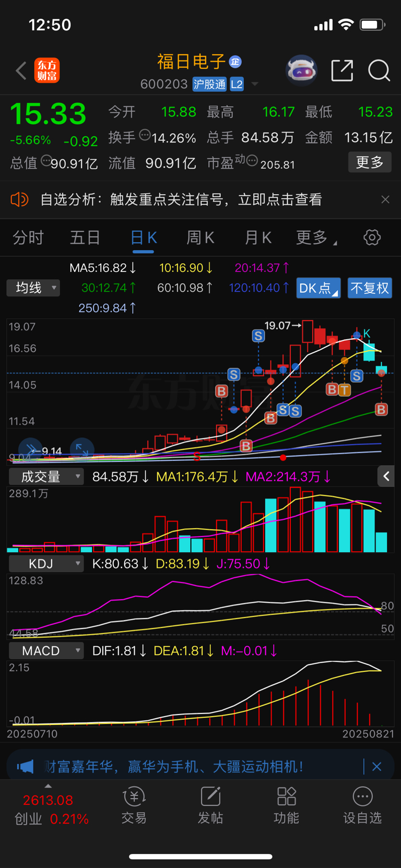Tap the chart expand diagonal arrows icon
The width and height of the screenshot is (401, 868).
tap(82, 449)
